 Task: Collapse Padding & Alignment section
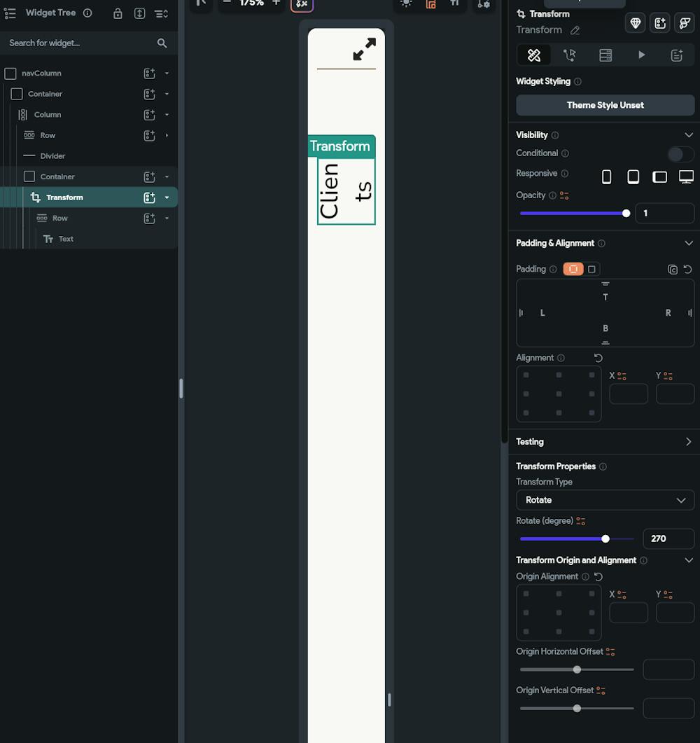pos(689,243)
